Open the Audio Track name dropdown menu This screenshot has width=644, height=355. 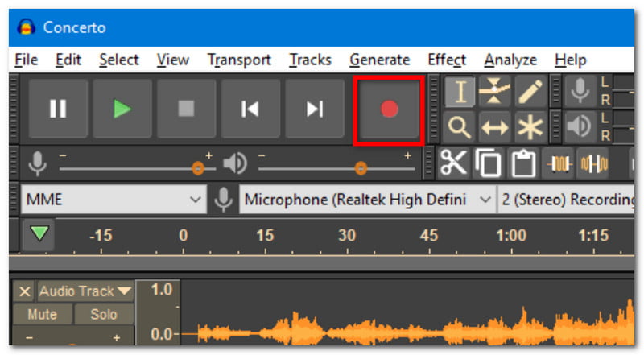click(x=85, y=291)
